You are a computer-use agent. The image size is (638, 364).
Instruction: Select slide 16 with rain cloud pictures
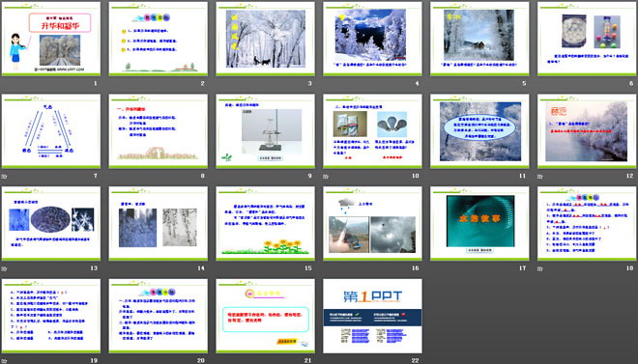pos(373,223)
